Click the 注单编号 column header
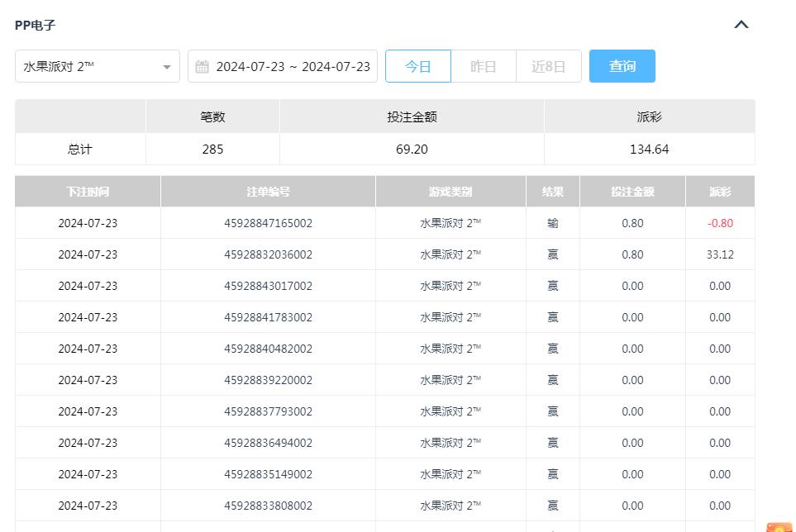Viewport: 796px width, 532px height. (x=267, y=191)
